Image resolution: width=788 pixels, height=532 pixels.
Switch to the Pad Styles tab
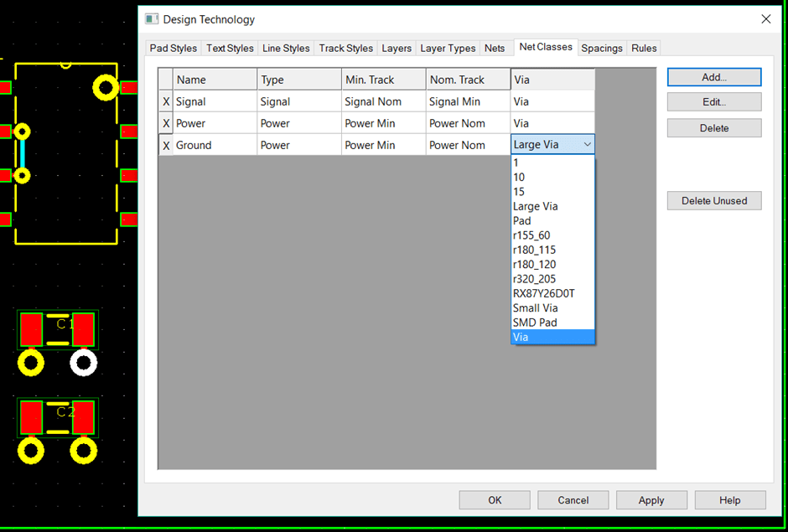point(173,49)
